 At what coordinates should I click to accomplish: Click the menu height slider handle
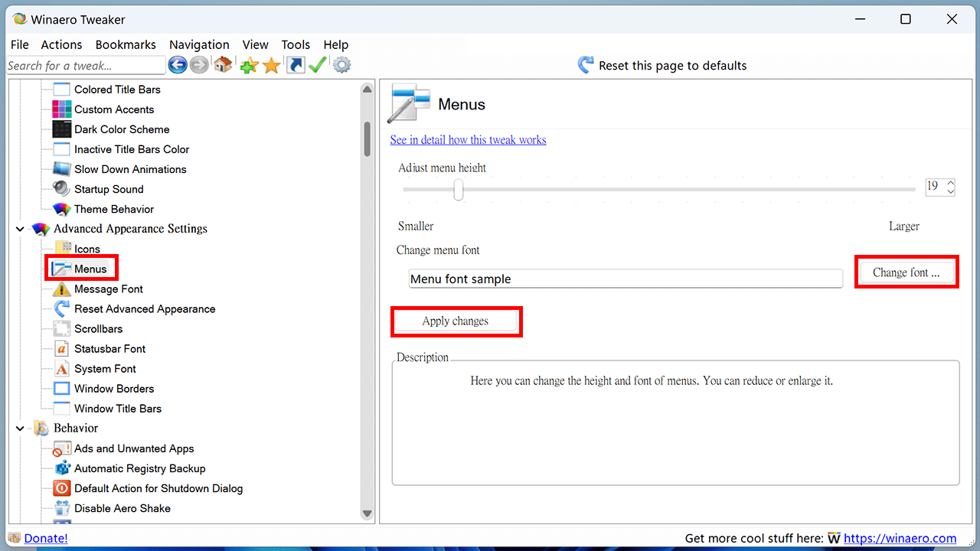[458, 189]
